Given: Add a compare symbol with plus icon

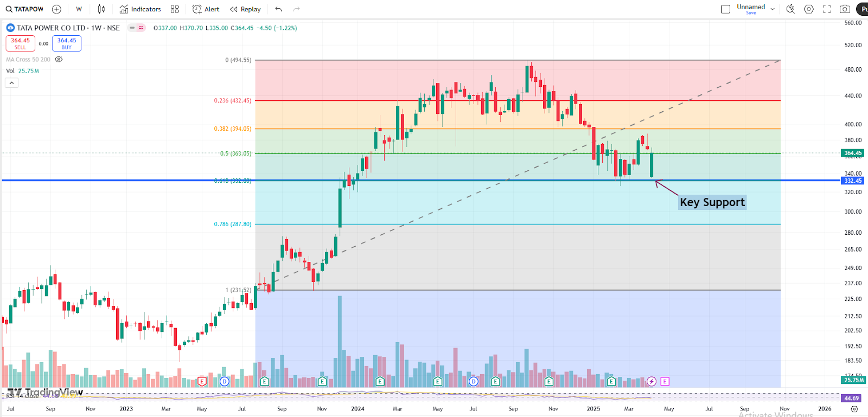Looking at the screenshot, I should (56, 9).
